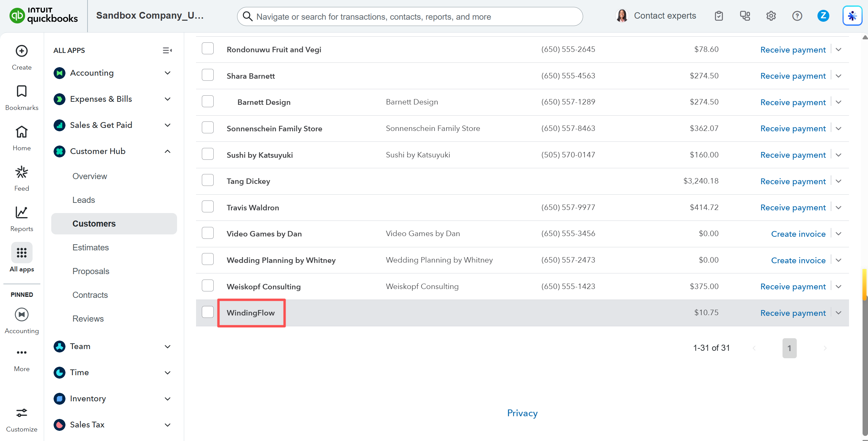Open the Feed view
868x441 pixels.
point(21,178)
